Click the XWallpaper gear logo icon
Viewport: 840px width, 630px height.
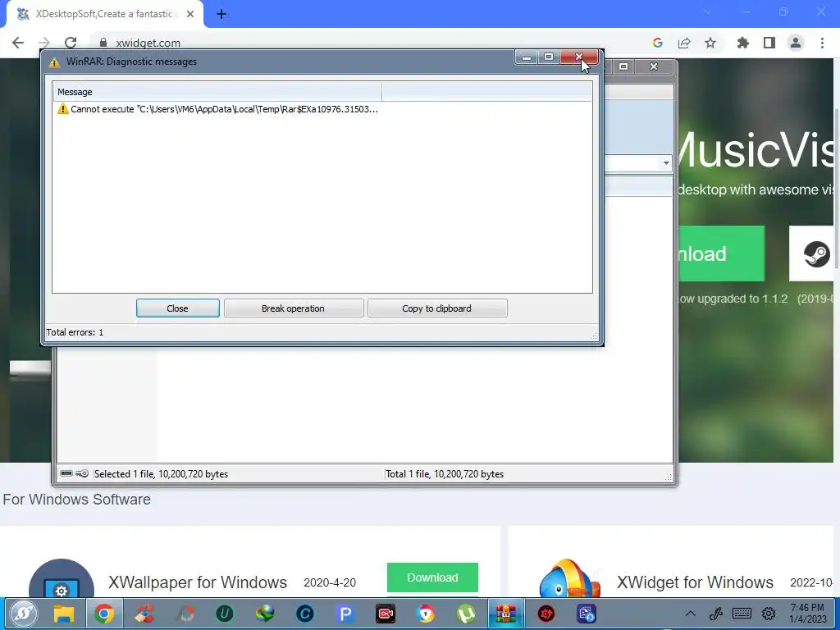point(61,578)
